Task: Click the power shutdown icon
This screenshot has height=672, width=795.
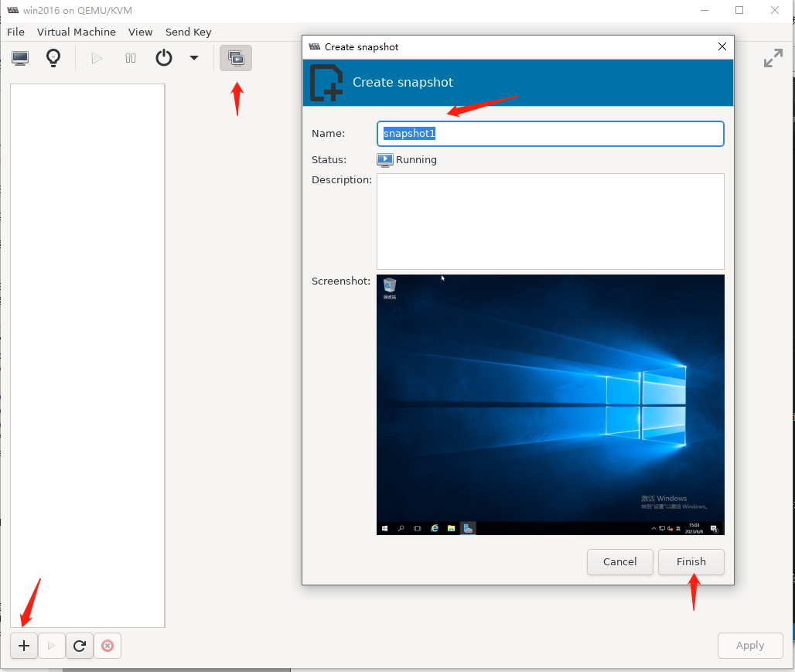Action: (164, 58)
